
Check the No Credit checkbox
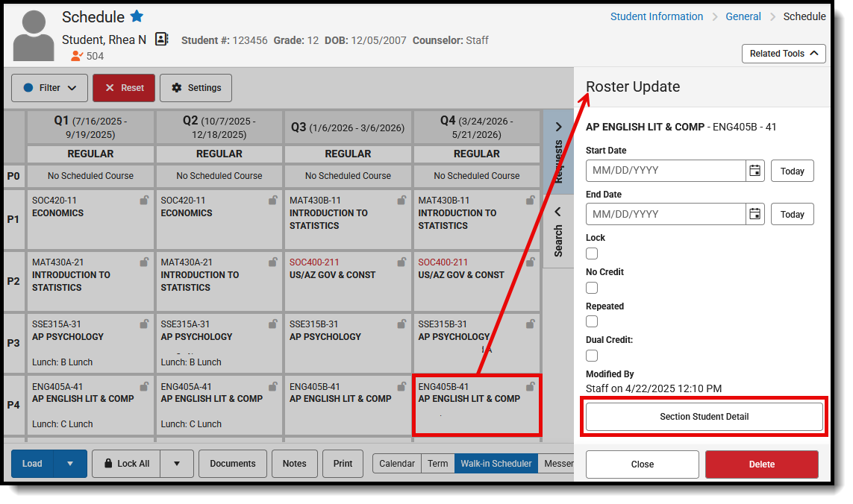click(592, 287)
